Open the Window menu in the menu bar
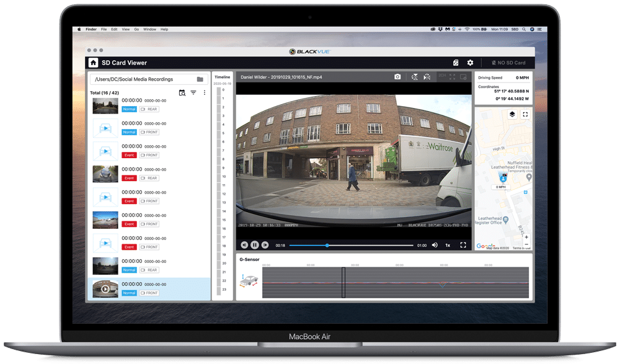 [x=149, y=29]
